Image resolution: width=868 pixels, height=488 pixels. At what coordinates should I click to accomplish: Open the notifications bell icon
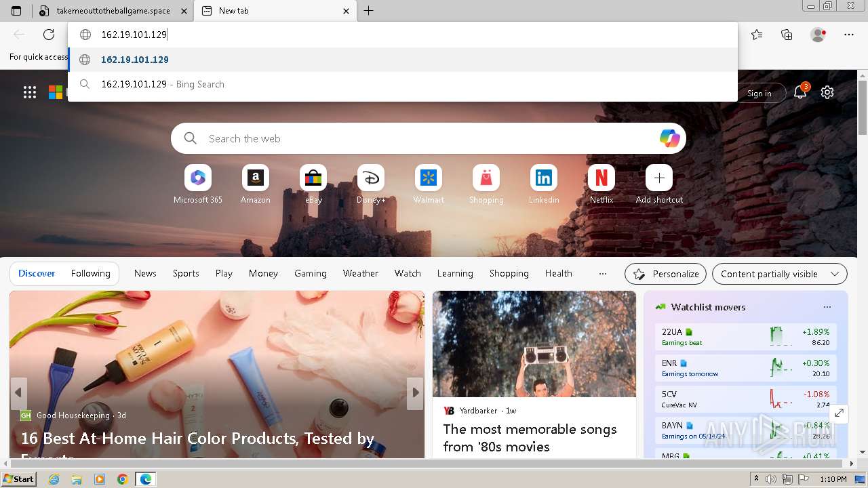(800, 92)
